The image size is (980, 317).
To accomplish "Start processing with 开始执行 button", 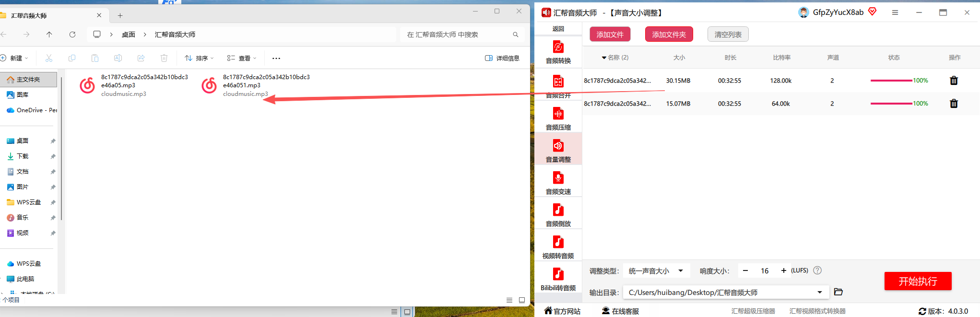I will coord(918,281).
